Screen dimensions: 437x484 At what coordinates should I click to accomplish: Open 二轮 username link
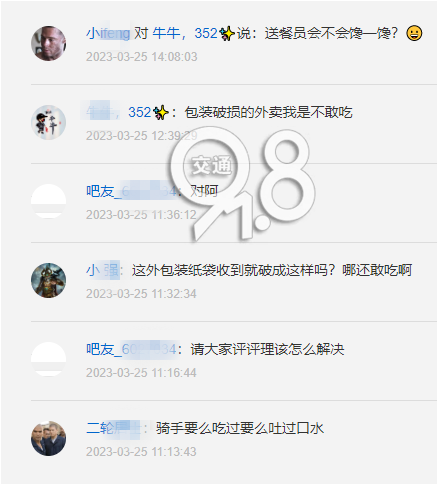point(114,428)
